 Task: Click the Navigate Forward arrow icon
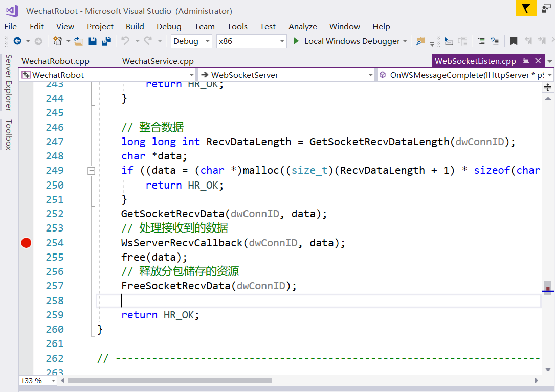click(x=38, y=41)
